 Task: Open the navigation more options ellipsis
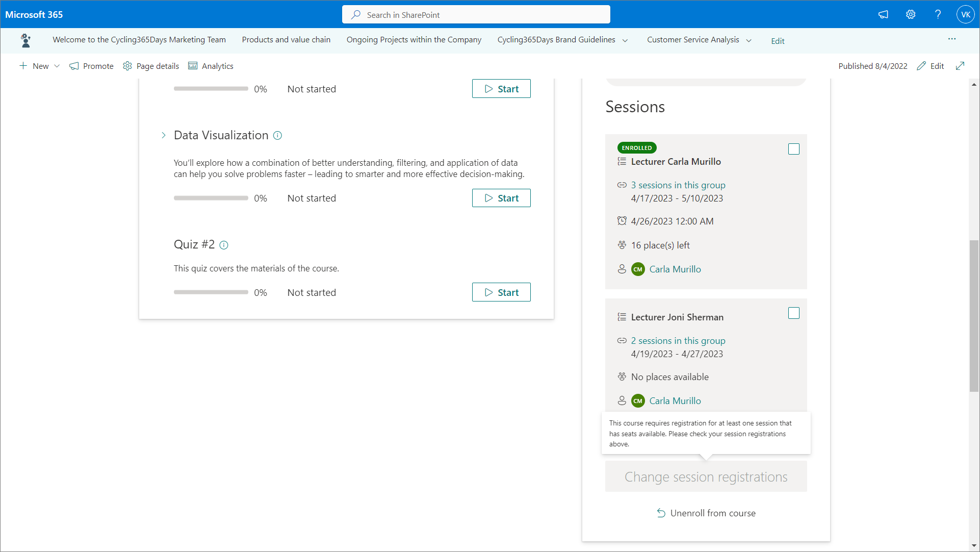[x=951, y=39]
